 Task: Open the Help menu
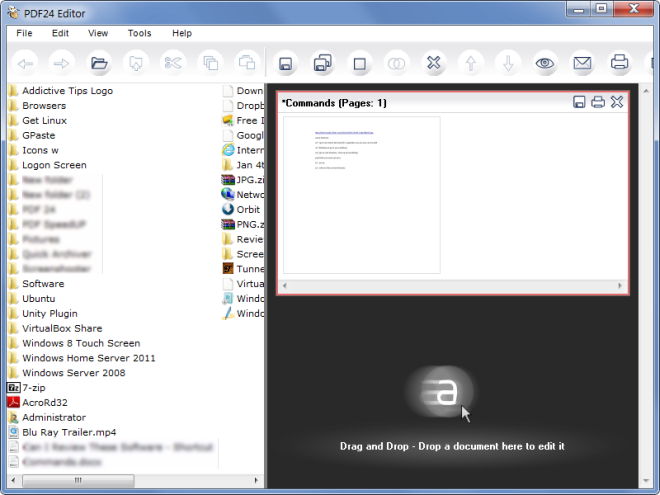182,33
